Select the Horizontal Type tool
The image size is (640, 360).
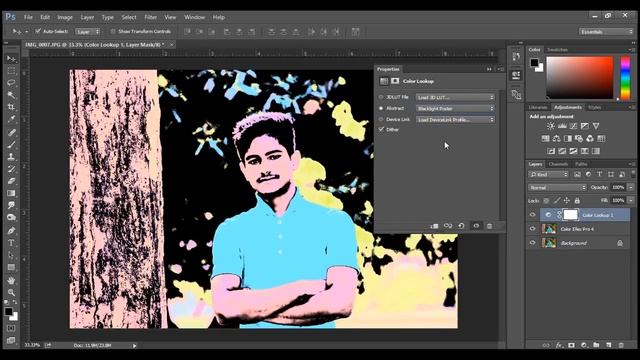tap(11, 243)
